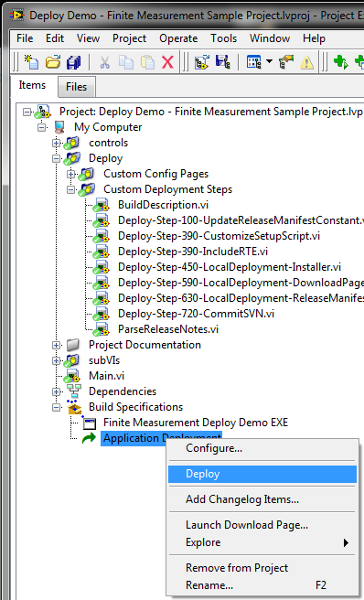
Task: Open the Tools menu
Action: (x=223, y=38)
